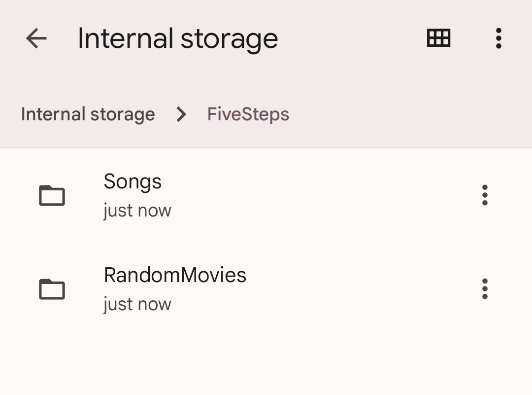Click the Internal storage page title
The height and width of the screenshot is (395, 532).
(x=178, y=38)
